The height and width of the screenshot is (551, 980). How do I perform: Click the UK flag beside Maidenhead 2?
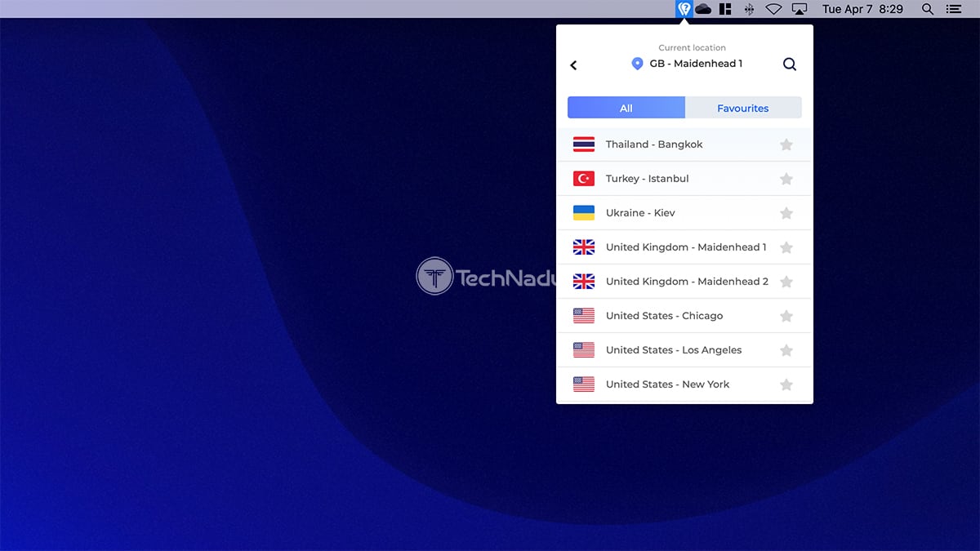coord(584,282)
